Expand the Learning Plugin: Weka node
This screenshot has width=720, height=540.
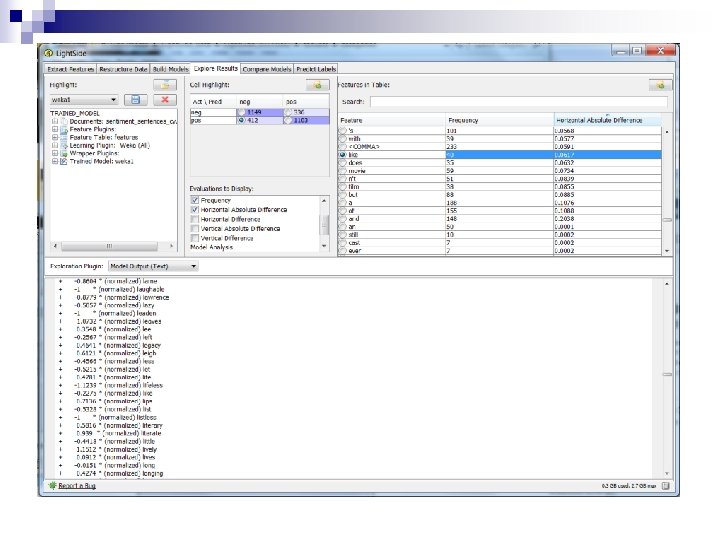(x=55, y=146)
